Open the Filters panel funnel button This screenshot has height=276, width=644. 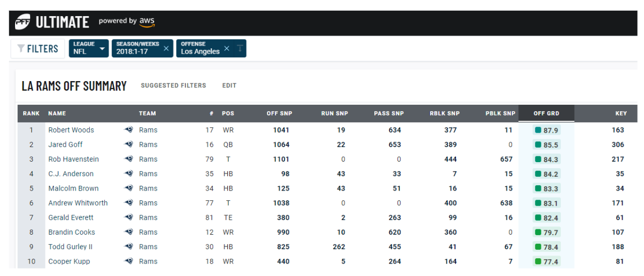coord(38,48)
